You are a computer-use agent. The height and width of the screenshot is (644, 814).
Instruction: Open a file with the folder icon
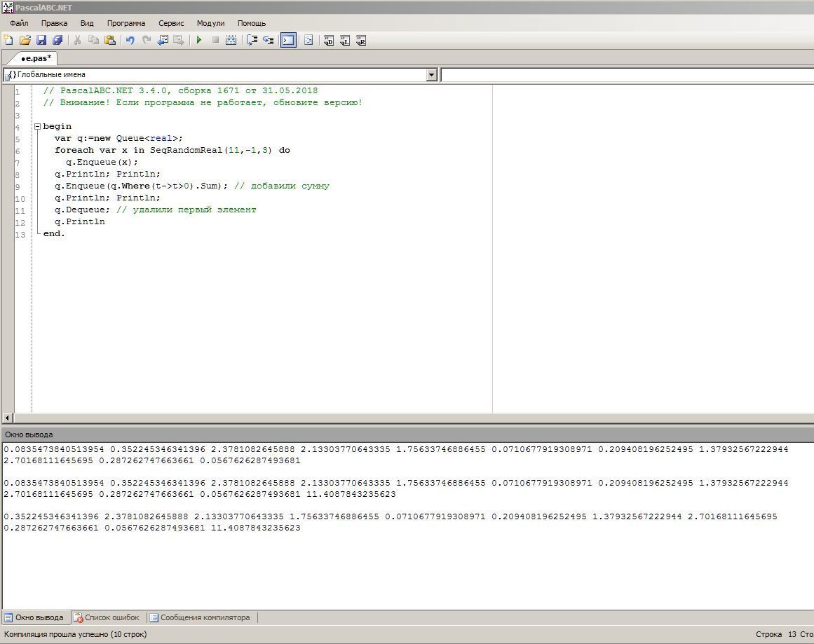point(25,40)
